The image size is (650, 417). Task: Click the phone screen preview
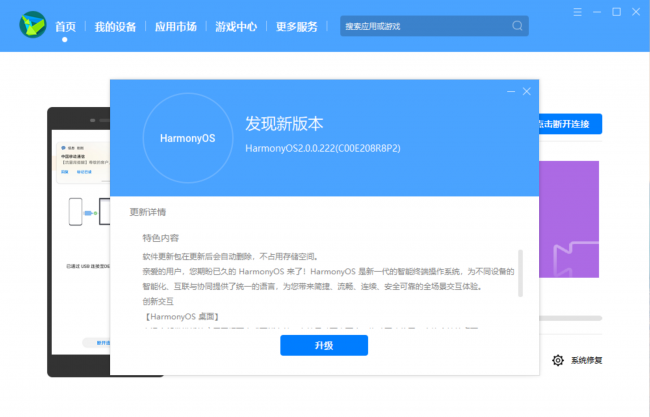coord(81,242)
